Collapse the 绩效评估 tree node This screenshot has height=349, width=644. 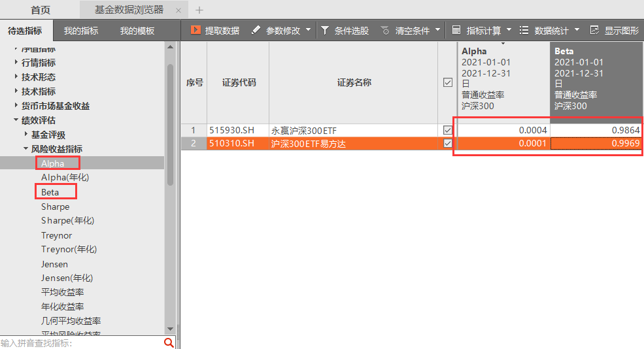16,120
